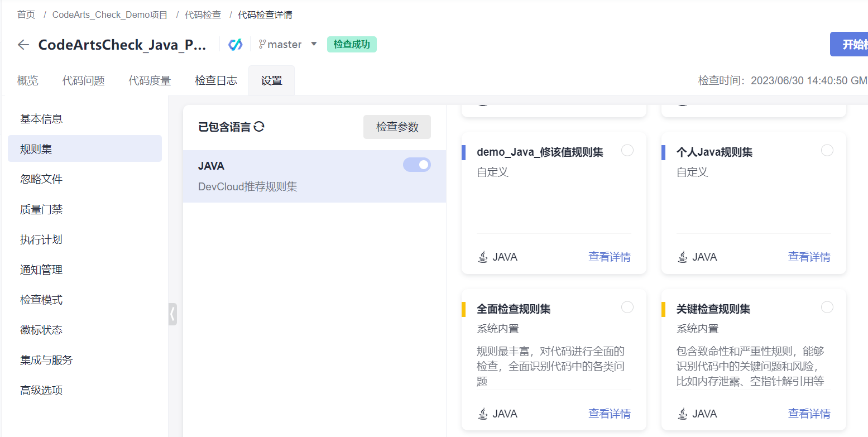Open the master branch dropdown
The width and height of the screenshot is (868, 437).
coord(314,44)
